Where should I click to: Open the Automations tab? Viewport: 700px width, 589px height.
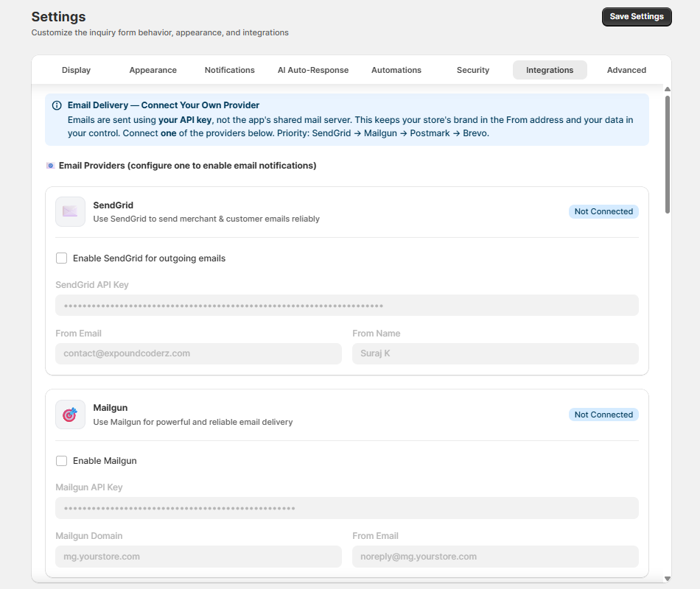(x=396, y=70)
